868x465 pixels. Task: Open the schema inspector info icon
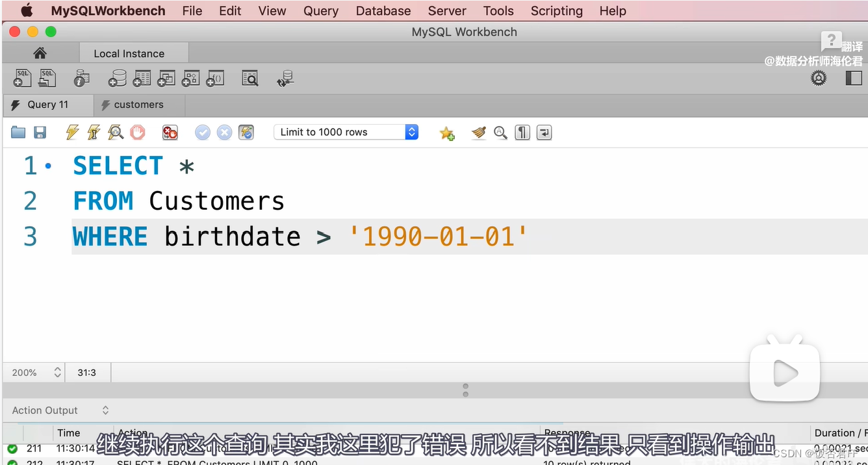[81, 79]
